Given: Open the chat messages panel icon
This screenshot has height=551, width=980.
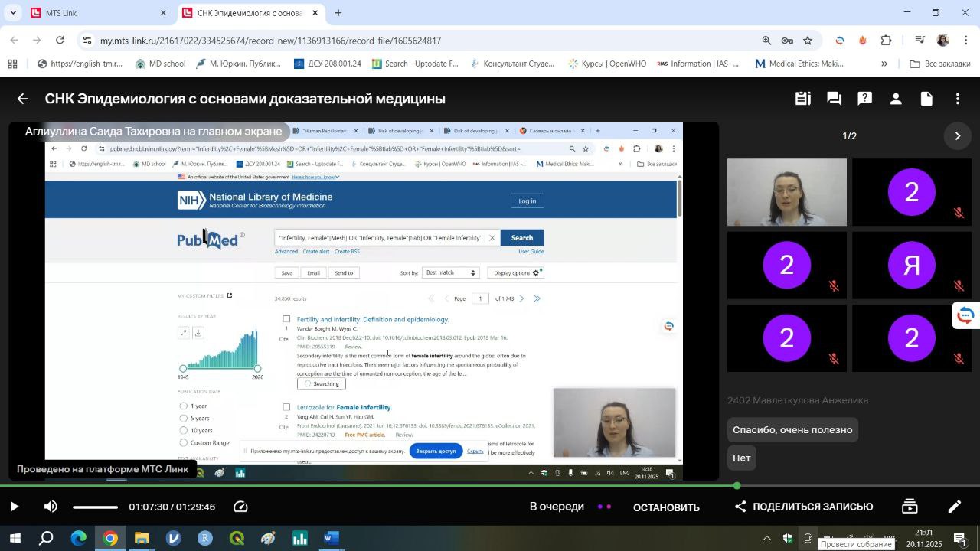Looking at the screenshot, I should 834,99.
